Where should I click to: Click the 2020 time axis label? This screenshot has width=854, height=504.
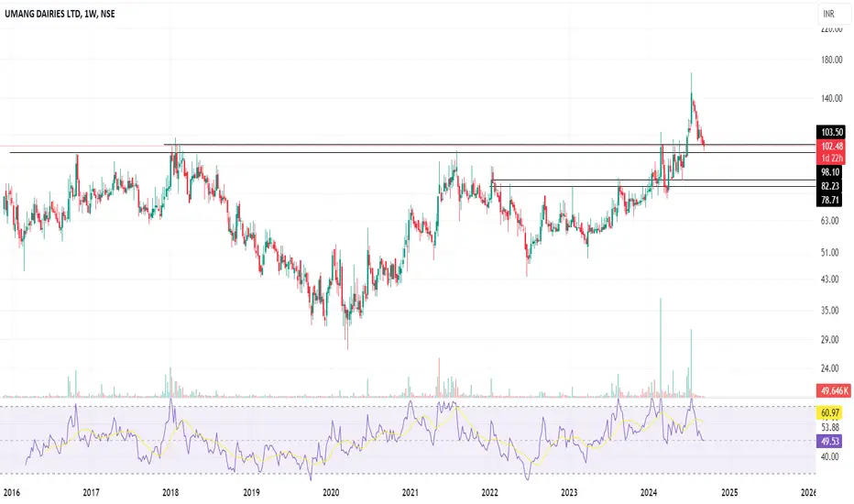[331, 493]
